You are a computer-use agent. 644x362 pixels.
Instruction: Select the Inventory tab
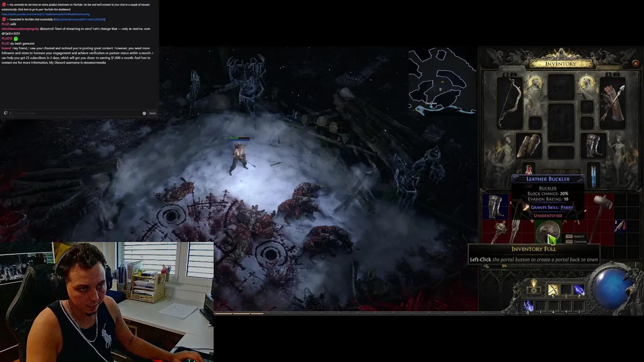(512, 69)
